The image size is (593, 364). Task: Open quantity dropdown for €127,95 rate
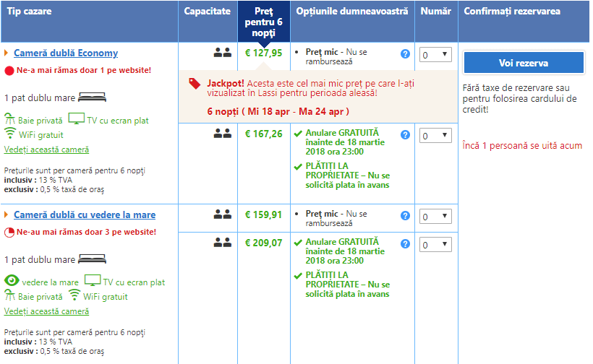(435, 55)
